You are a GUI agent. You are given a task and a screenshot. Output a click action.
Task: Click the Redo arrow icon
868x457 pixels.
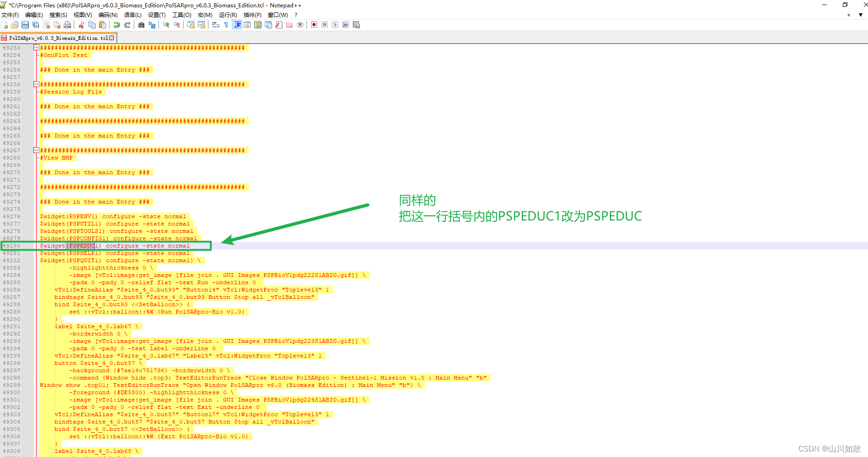tap(127, 25)
